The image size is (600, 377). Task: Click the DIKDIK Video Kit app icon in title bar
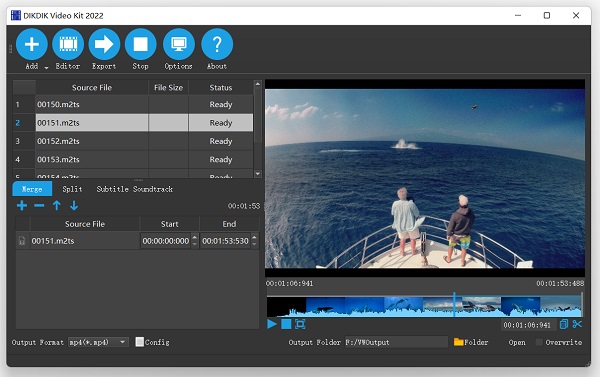tap(16, 15)
